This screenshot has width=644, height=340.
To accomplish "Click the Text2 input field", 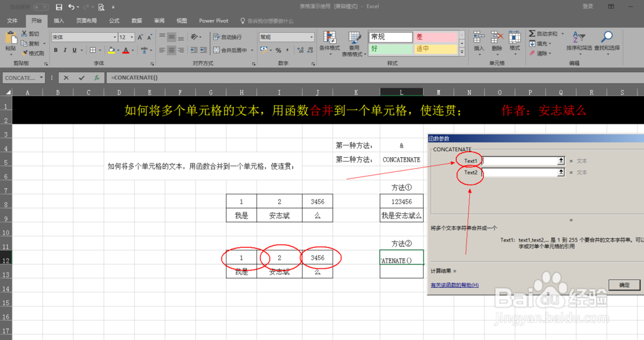I will pos(520,173).
